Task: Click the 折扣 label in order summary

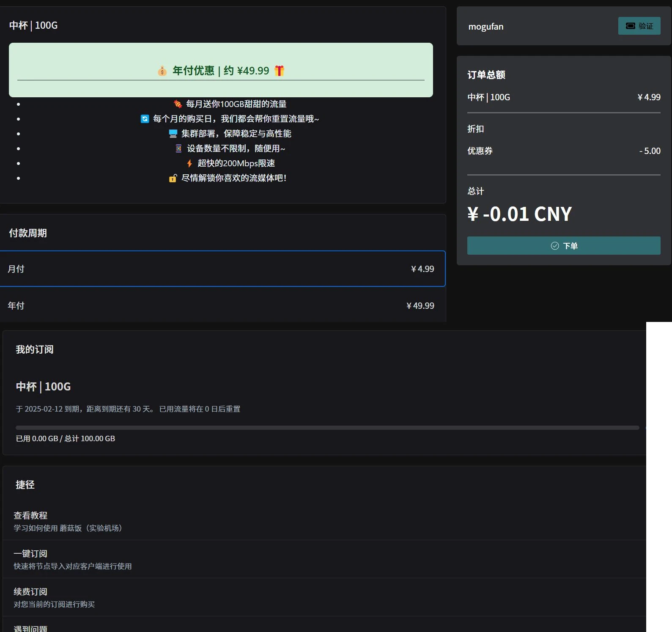Action: click(476, 129)
